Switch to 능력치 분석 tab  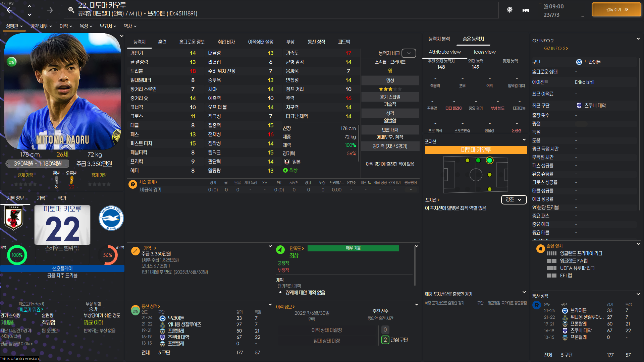click(439, 39)
